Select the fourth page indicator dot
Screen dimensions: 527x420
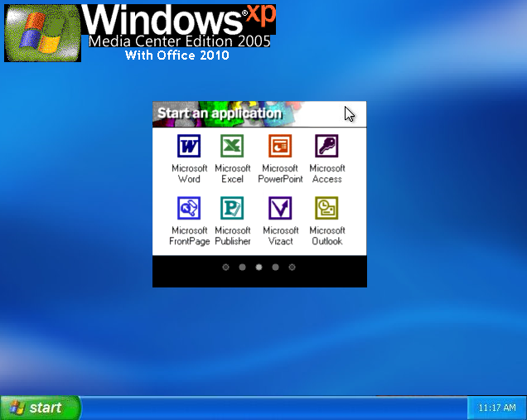point(275,267)
